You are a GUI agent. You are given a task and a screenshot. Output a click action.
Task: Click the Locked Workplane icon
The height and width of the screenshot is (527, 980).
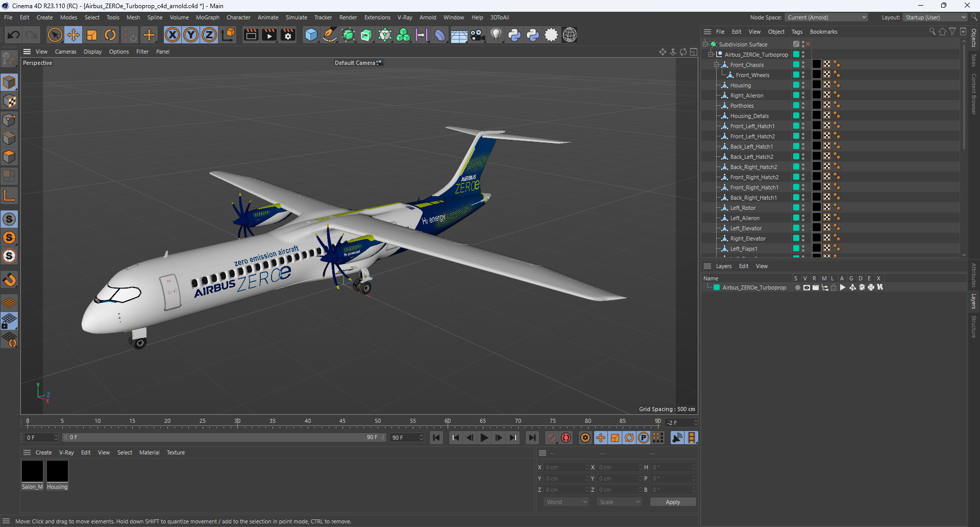9,321
